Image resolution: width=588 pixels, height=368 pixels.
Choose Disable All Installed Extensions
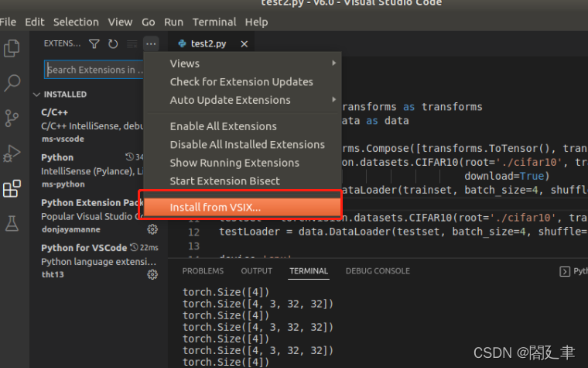(x=242, y=145)
